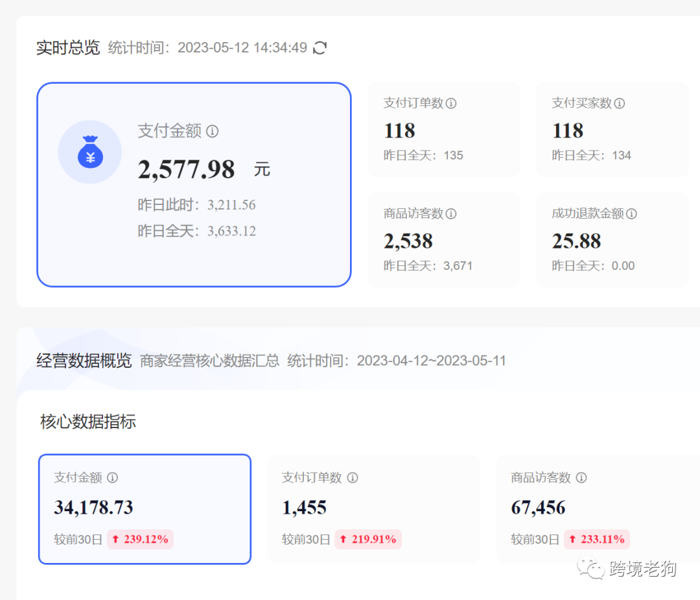Viewport: 700px width, 600px height.
Task: Select the 支付订单数 card showing 118
Action: click(x=443, y=129)
